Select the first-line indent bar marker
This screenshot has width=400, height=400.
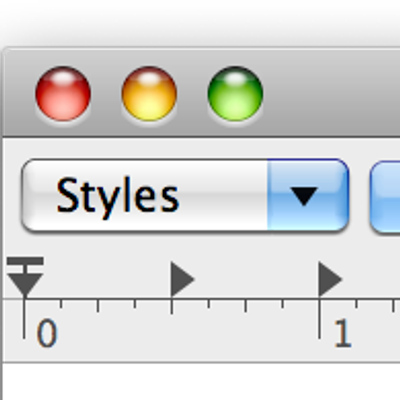point(25,261)
